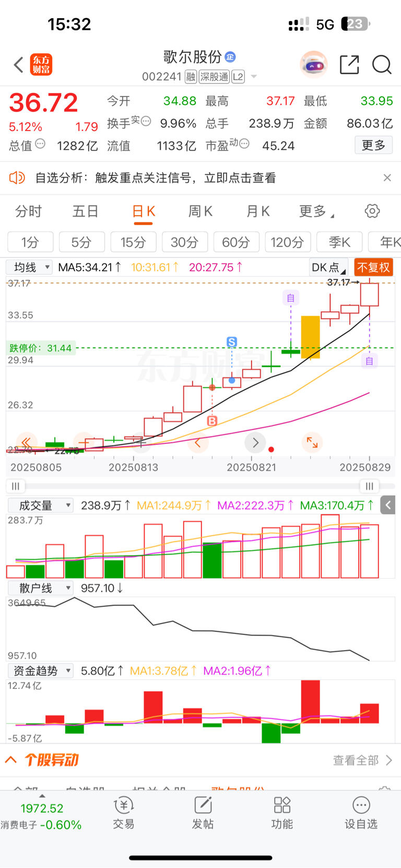Tap 更多 button in quote details
The width and height of the screenshot is (401, 868).
373,145
